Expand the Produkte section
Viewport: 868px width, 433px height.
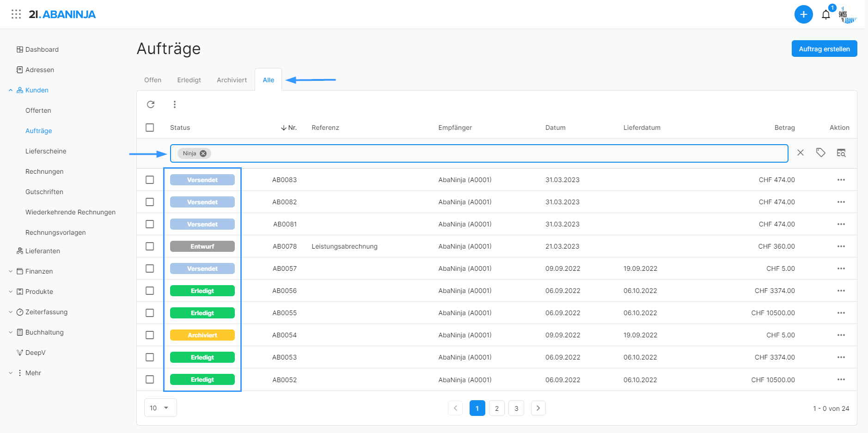(x=11, y=292)
